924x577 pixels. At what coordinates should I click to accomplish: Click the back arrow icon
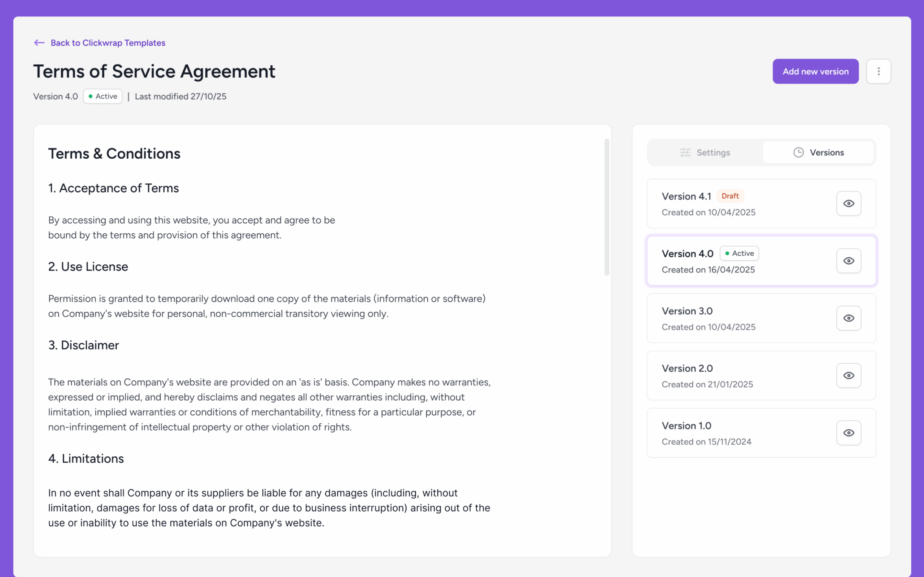[39, 43]
